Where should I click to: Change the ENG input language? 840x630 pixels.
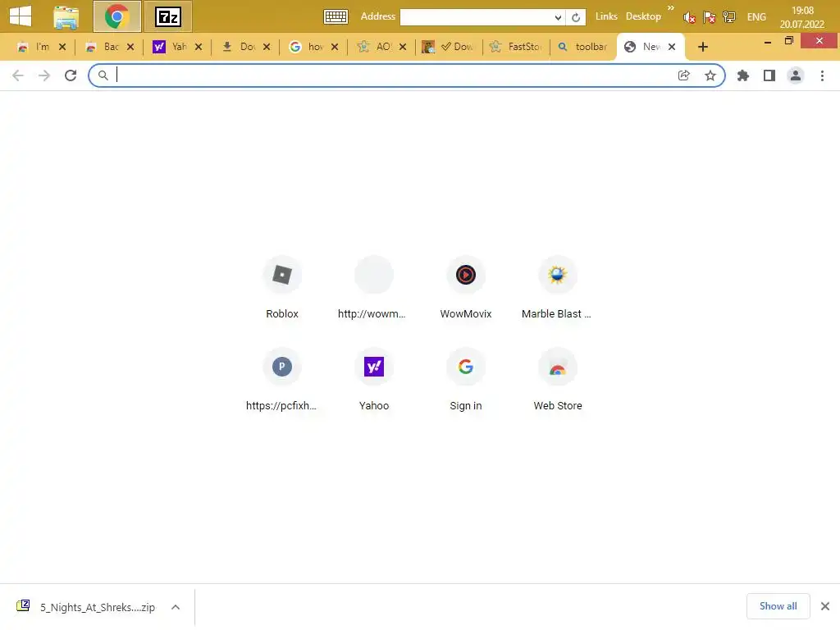point(756,17)
